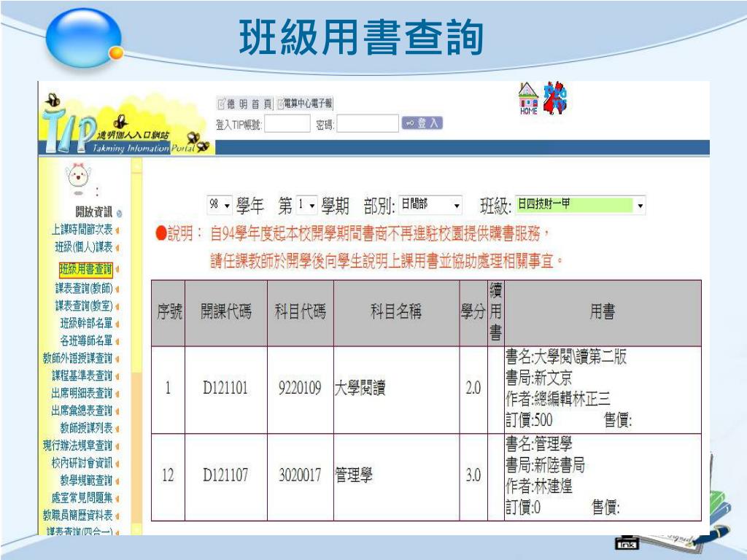Click the blue bubble slide logo
747x560 pixels.
coord(85,38)
